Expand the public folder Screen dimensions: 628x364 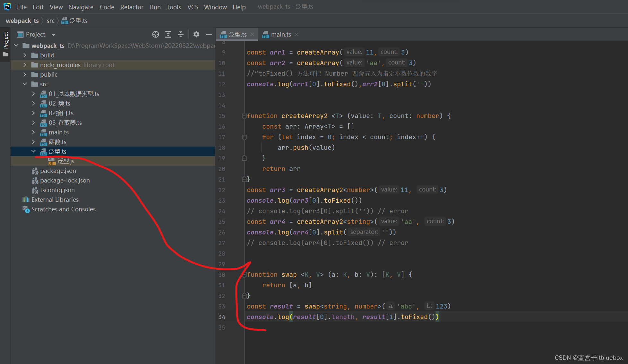[25, 74]
